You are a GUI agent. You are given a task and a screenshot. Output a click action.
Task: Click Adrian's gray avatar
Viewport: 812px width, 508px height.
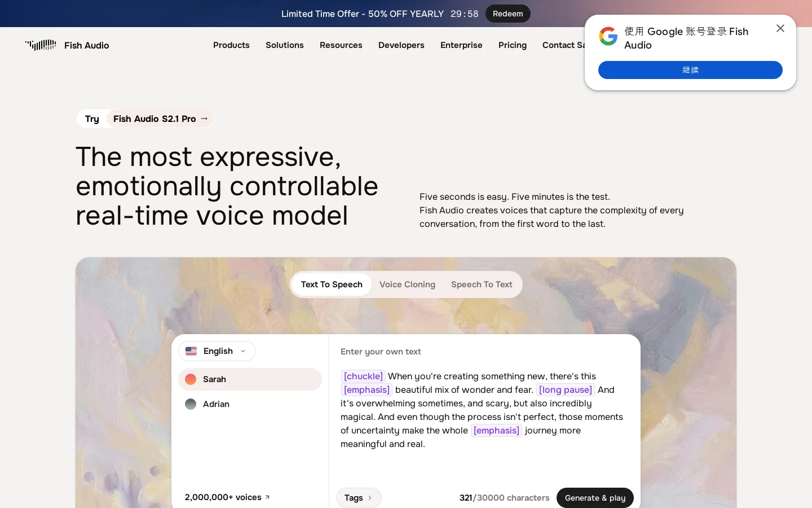point(191,404)
